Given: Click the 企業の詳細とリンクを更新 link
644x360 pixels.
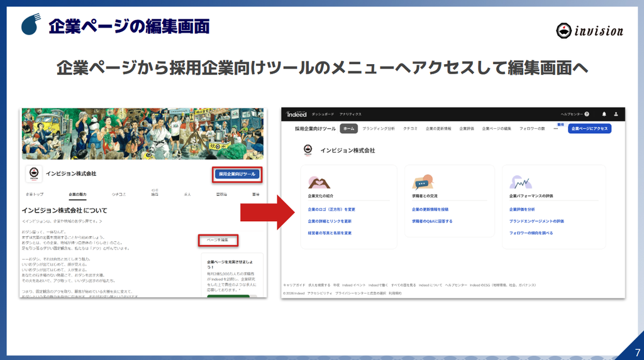Looking at the screenshot, I should [330, 221].
